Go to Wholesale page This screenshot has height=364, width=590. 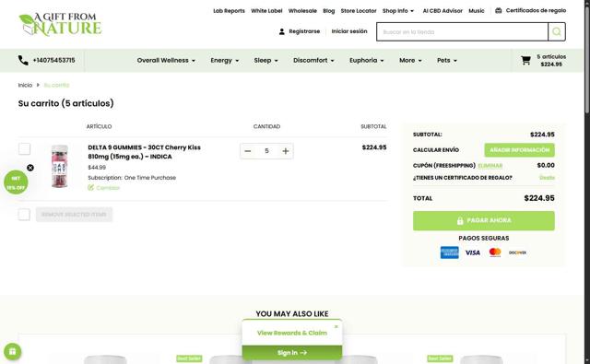tap(302, 11)
